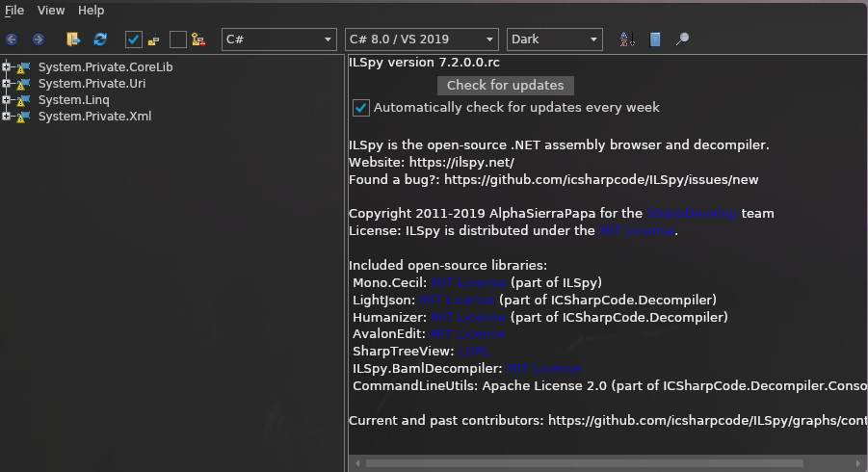Screen dimensions: 868x472
Task: Click the 'Found a bug?' GitHub issues line
Action: tap(554, 180)
